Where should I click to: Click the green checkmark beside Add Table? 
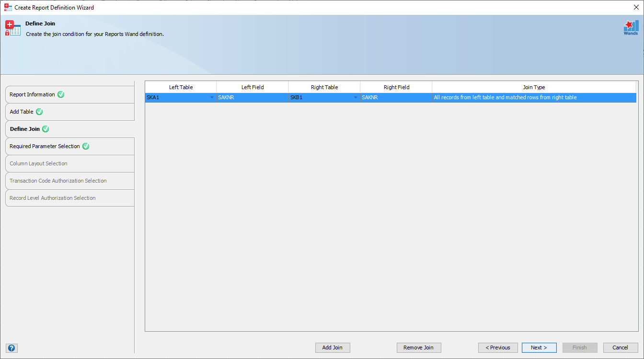pos(39,112)
